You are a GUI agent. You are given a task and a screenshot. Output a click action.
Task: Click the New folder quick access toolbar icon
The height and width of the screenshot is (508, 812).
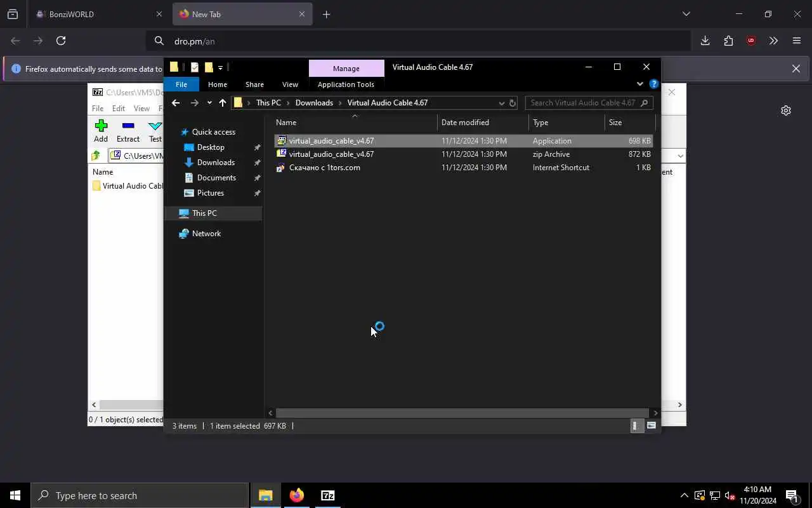point(209,67)
